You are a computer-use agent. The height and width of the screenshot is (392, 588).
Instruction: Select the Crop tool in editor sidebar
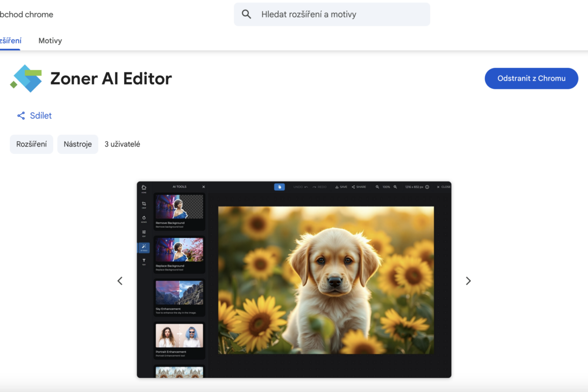pos(144,204)
